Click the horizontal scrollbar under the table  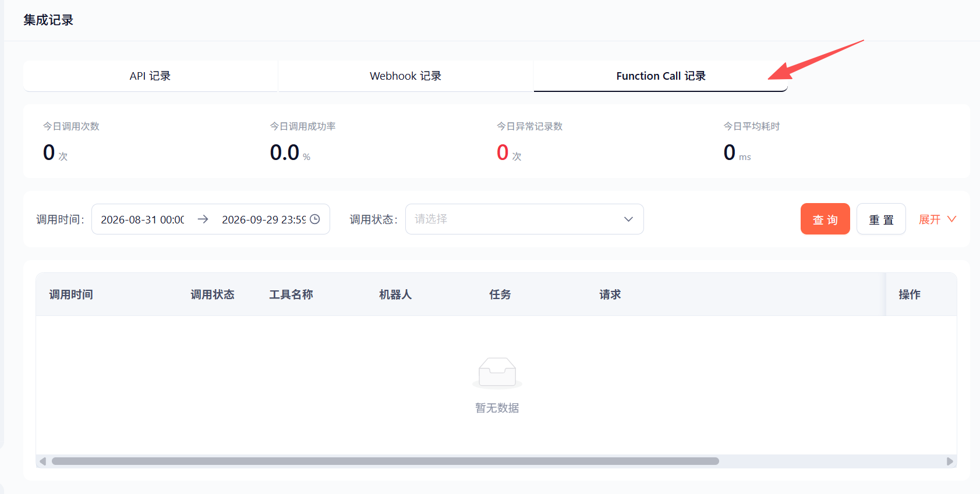[x=385, y=461]
